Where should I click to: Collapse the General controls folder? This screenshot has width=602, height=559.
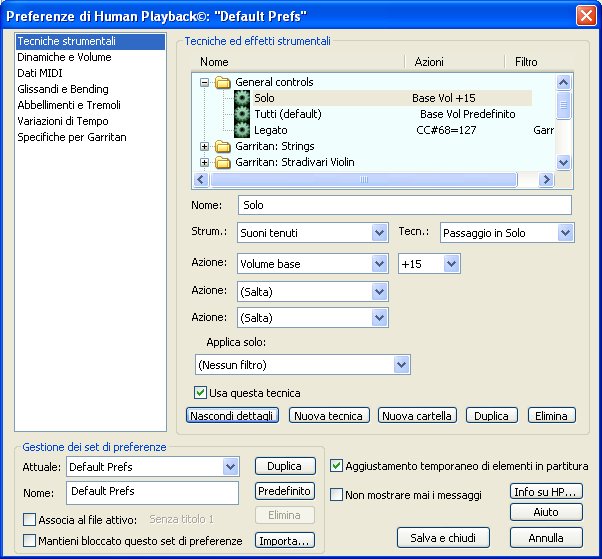[x=204, y=82]
